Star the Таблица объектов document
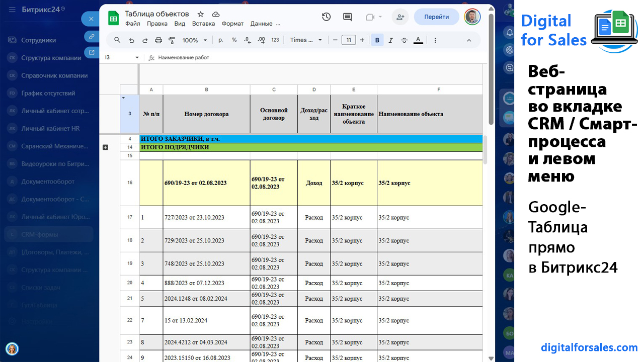 (x=201, y=14)
